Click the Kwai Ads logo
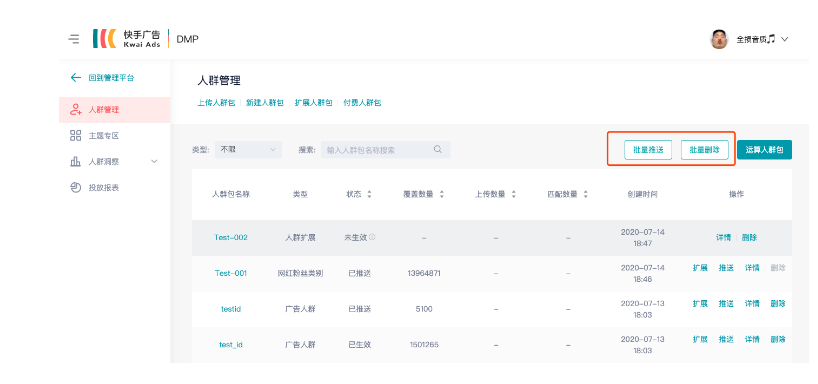 [127, 39]
